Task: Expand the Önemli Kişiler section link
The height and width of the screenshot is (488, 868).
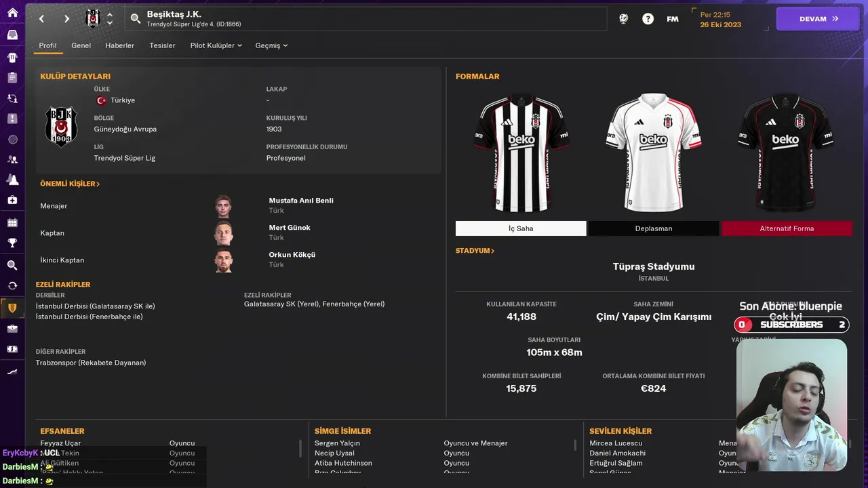Action: 70,184
